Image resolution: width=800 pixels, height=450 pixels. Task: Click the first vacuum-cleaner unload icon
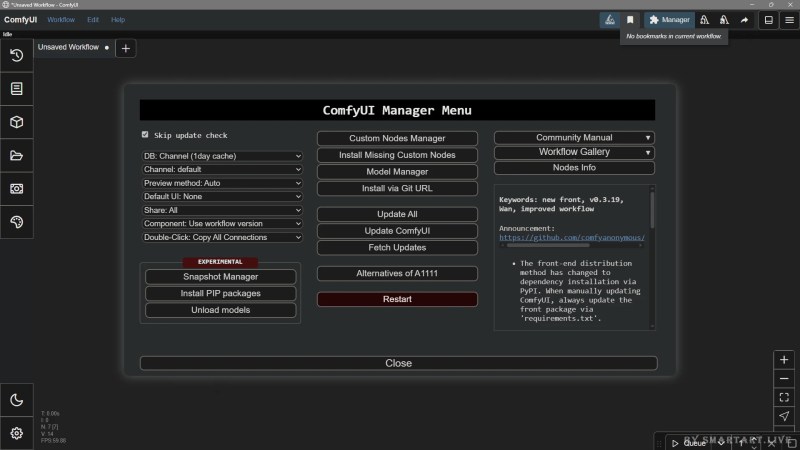(x=704, y=20)
